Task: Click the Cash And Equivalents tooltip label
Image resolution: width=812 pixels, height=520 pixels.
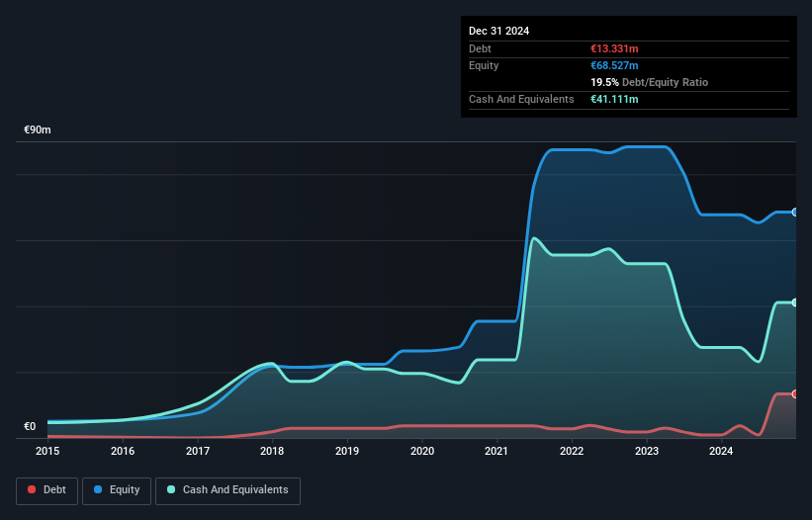Action: [521, 99]
